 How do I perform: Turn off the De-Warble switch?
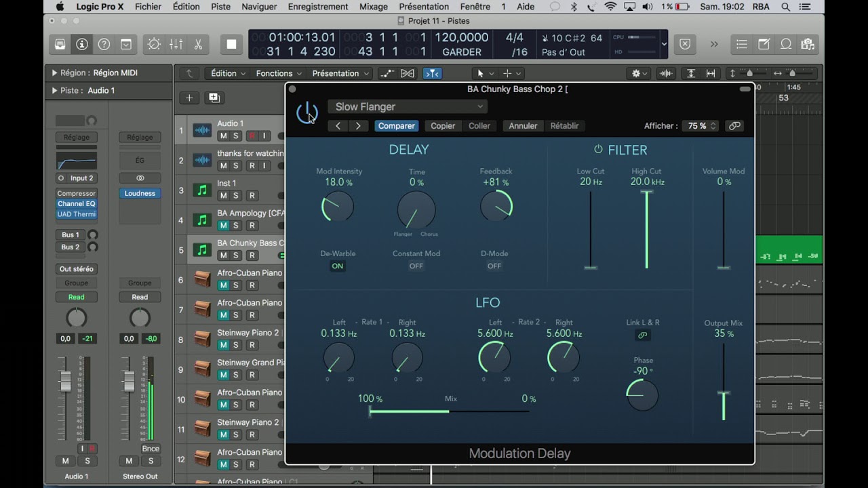(x=337, y=266)
